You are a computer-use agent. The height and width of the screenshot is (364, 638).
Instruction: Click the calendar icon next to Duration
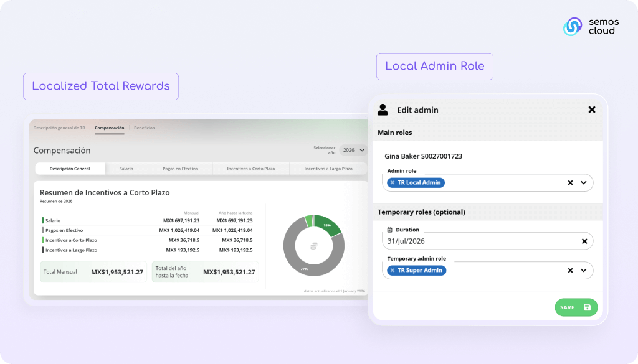[x=389, y=230]
